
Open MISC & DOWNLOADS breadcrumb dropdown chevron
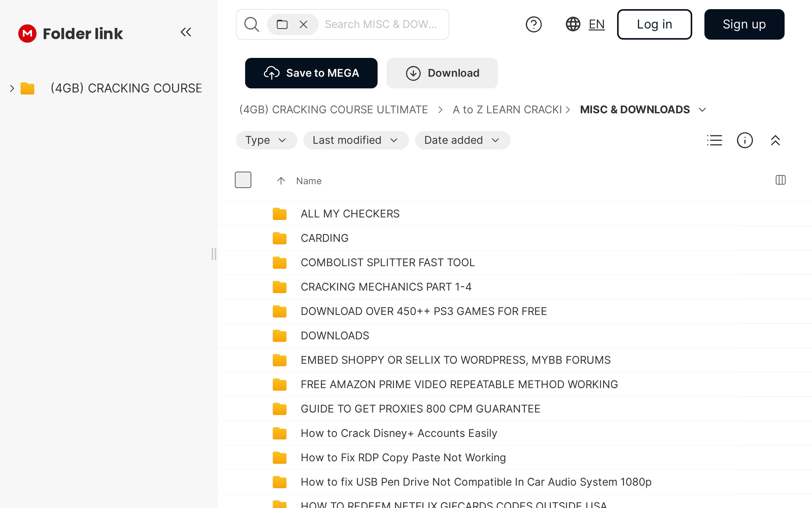click(702, 110)
